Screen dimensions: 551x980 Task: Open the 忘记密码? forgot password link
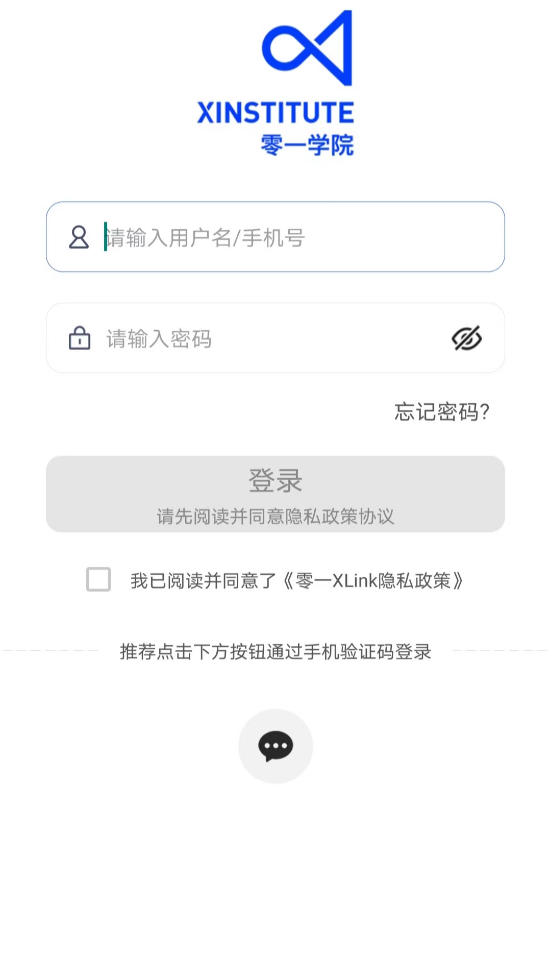click(x=442, y=412)
